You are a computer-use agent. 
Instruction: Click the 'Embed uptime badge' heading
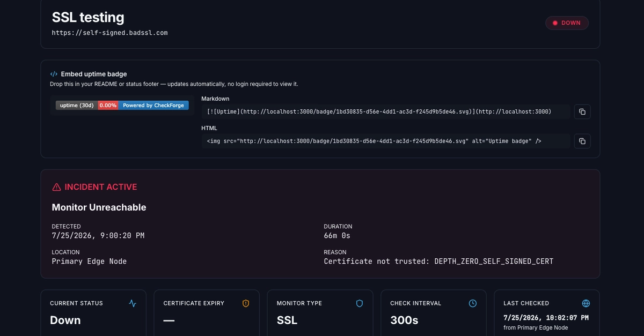[94, 74]
